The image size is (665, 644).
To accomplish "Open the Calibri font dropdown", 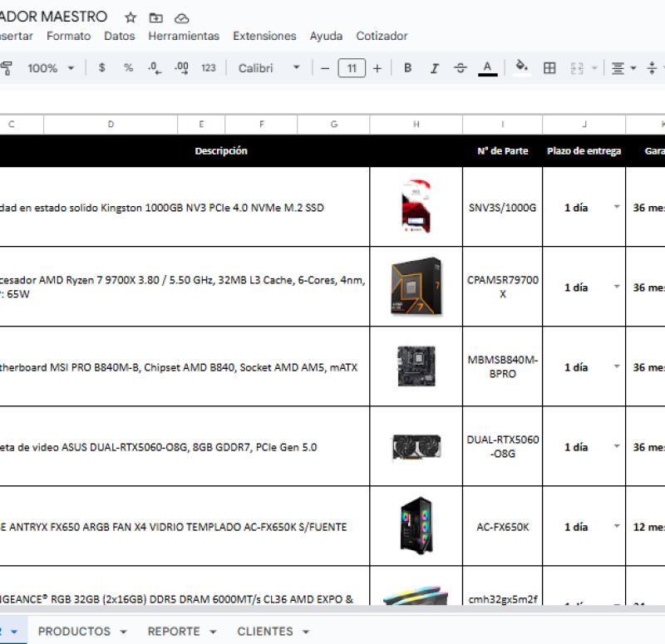I will coord(268,68).
